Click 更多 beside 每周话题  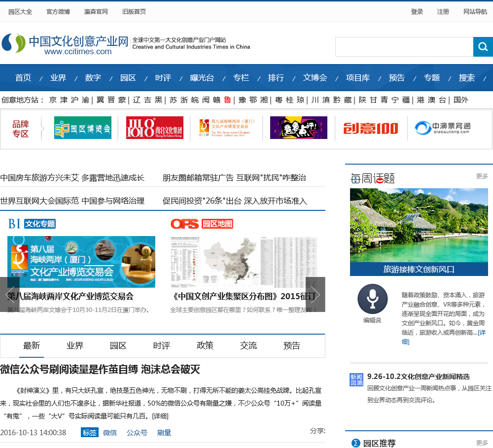482,176
